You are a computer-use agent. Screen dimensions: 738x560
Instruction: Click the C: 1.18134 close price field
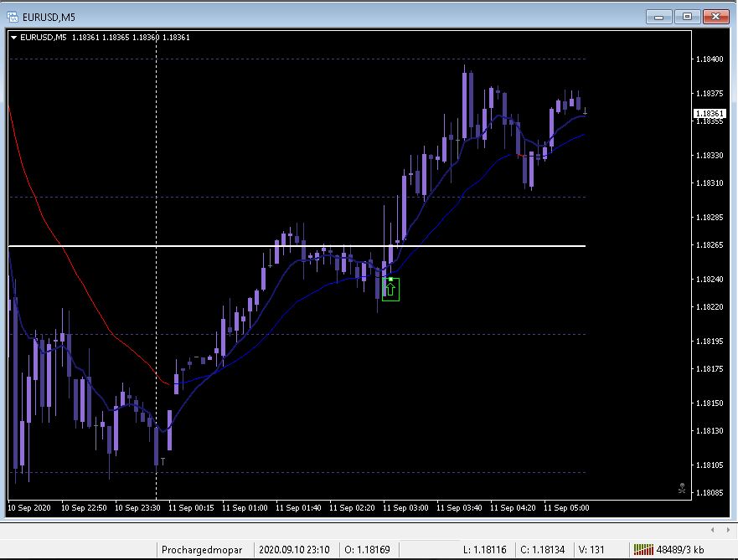pos(542,550)
